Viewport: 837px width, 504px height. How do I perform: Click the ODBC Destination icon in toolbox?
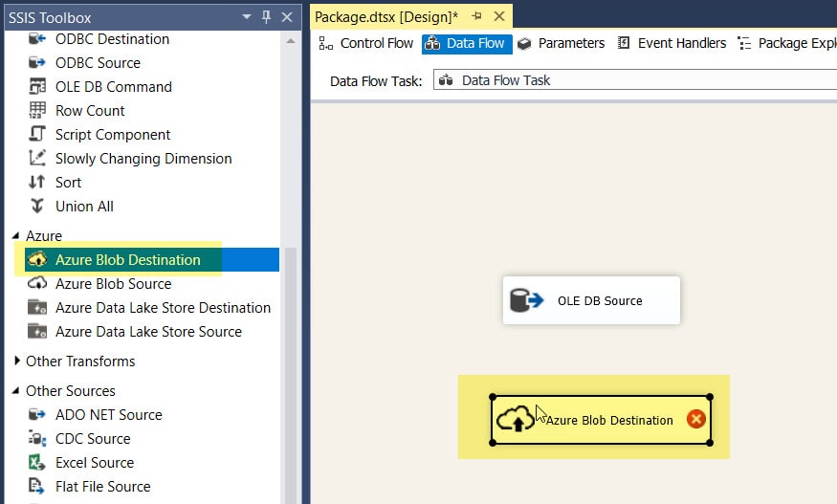pos(37,38)
